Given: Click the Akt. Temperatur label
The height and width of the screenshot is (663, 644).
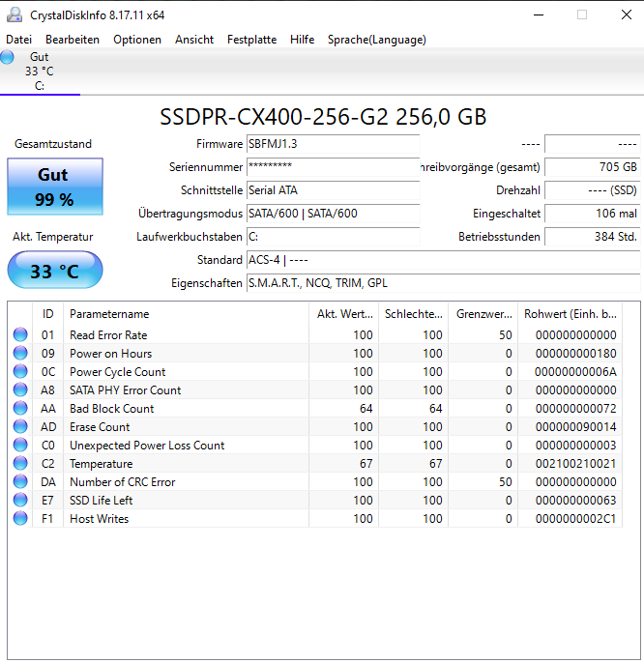Looking at the screenshot, I should click(x=53, y=237).
